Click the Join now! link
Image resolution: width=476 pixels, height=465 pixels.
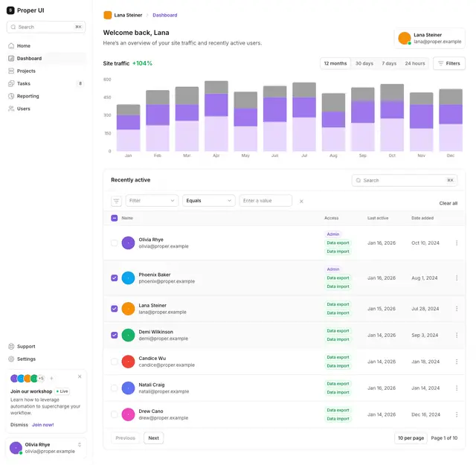(43, 425)
